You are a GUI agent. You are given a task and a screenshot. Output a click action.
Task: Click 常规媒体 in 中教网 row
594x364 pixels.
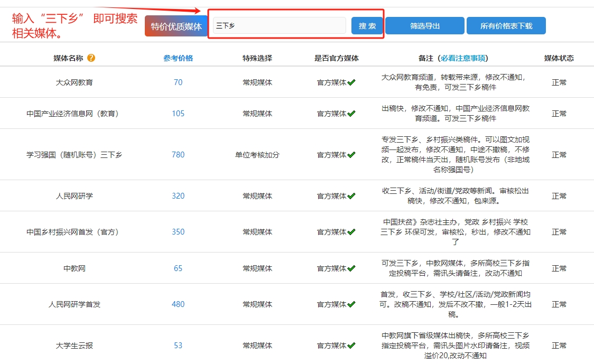(257, 268)
